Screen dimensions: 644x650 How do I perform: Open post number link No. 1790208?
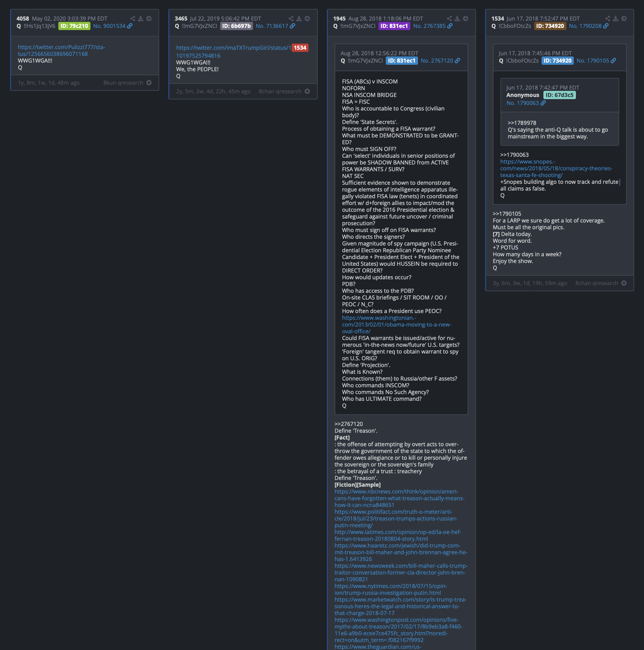click(585, 26)
